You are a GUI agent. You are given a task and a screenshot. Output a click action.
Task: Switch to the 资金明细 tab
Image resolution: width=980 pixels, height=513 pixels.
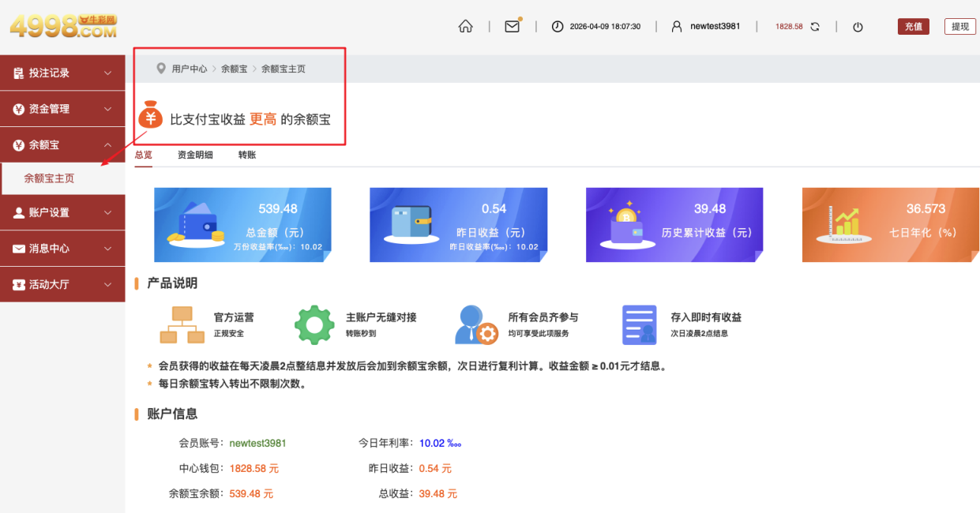pos(195,155)
